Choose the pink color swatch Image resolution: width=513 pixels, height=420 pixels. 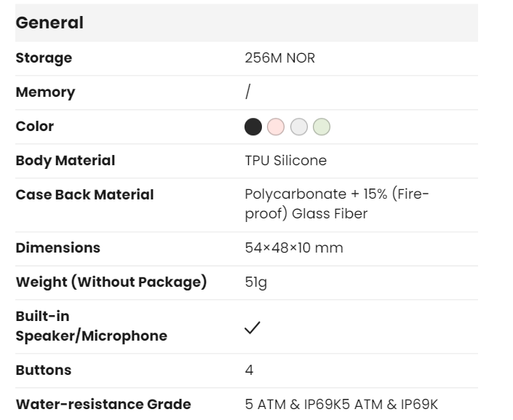tap(276, 127)
